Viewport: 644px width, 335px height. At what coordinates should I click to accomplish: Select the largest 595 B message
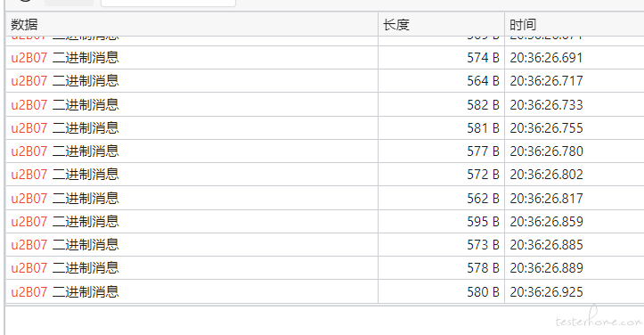point(325,222)
